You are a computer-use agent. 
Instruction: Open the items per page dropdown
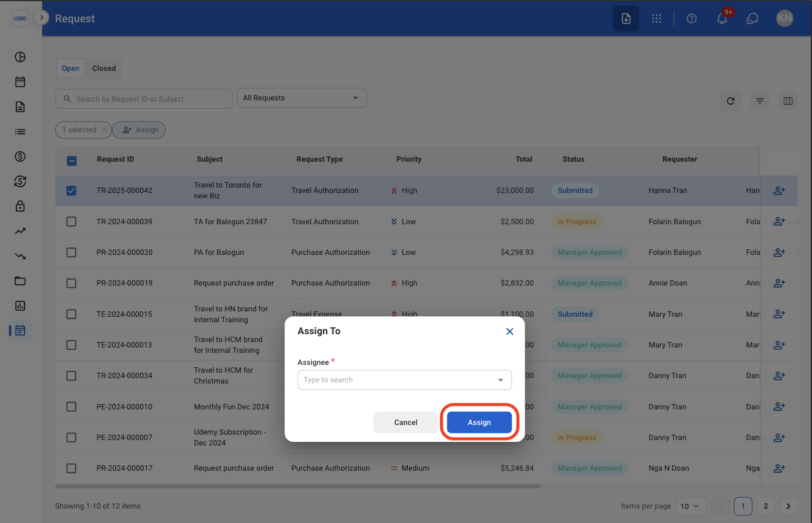point(691,506)
